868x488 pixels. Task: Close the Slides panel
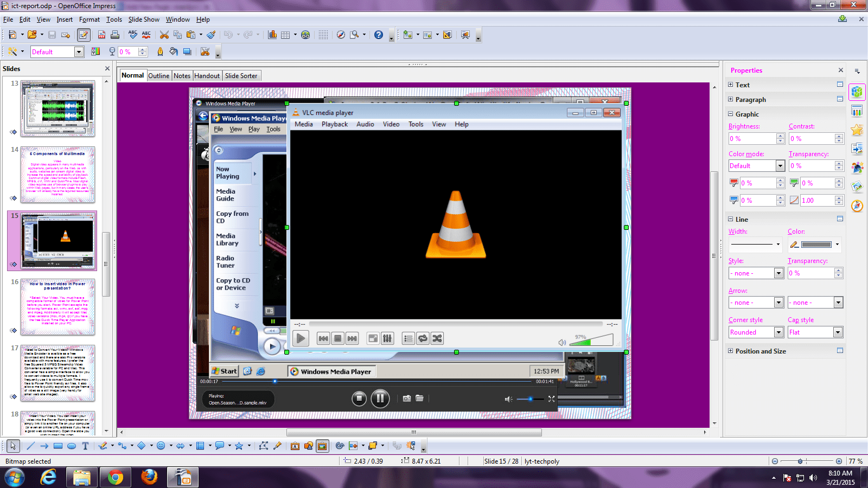(x=107, y=68)
